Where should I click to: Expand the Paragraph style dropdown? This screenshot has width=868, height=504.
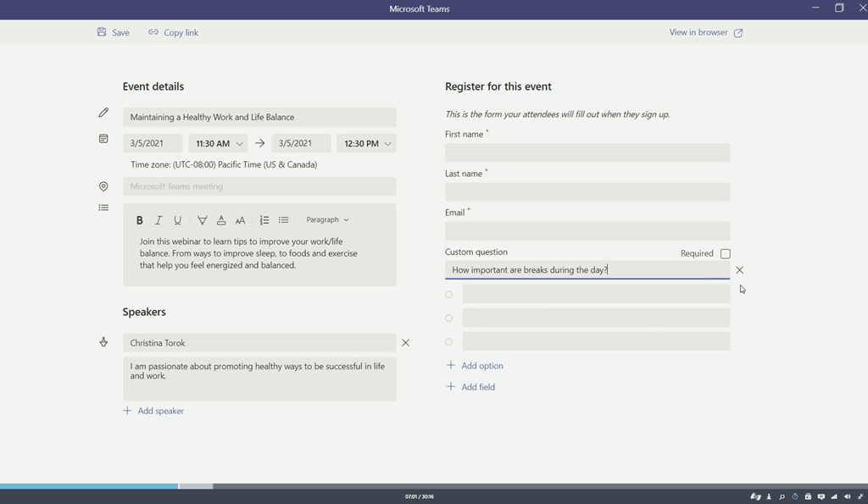tap(327, 220)
